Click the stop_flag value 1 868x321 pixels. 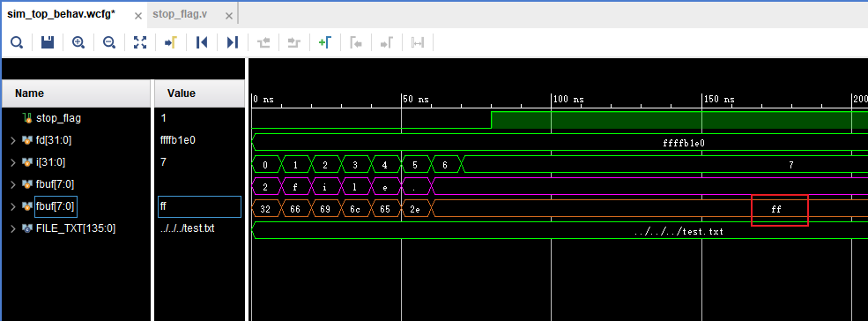pos(163,118)
